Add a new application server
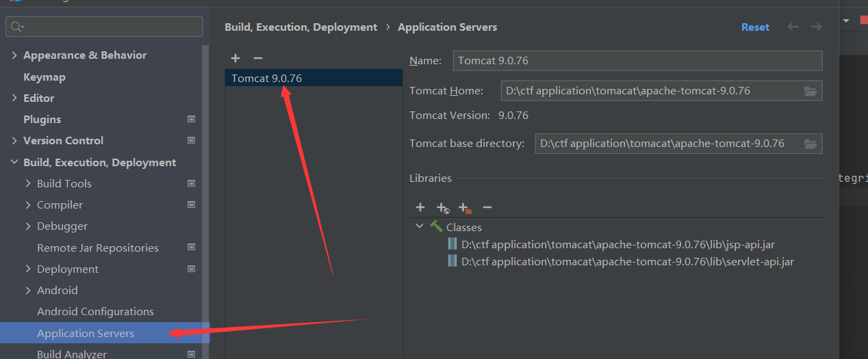The width and height of the screenshot is (868, 359). click(235, 59)
